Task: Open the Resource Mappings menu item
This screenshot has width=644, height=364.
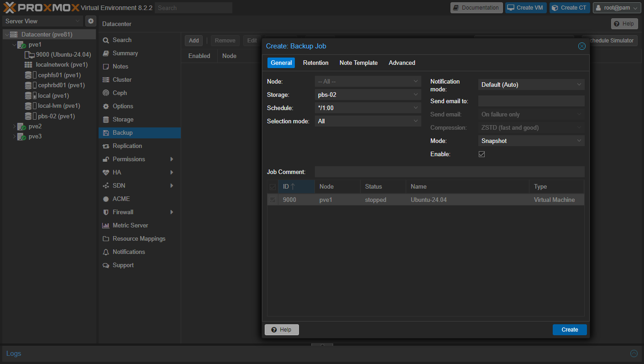Action: (140, 239)
